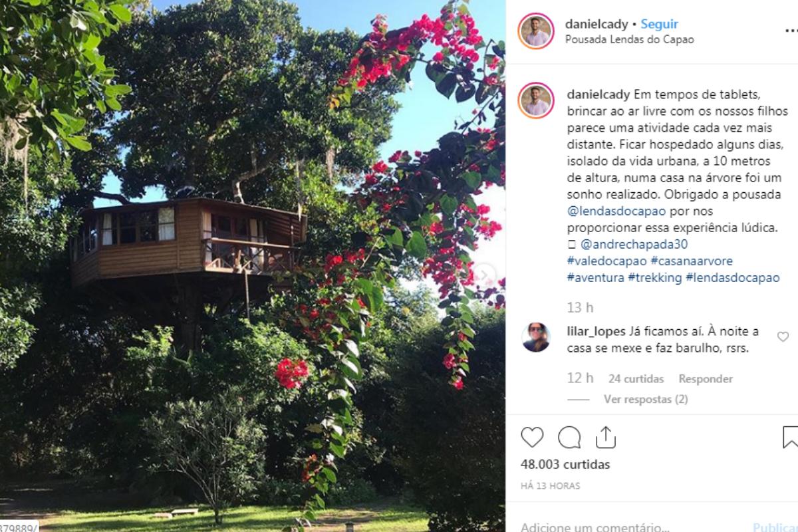Open Pousada Lendas do Capao location
The image size is (798, 532).
(630, 39)
